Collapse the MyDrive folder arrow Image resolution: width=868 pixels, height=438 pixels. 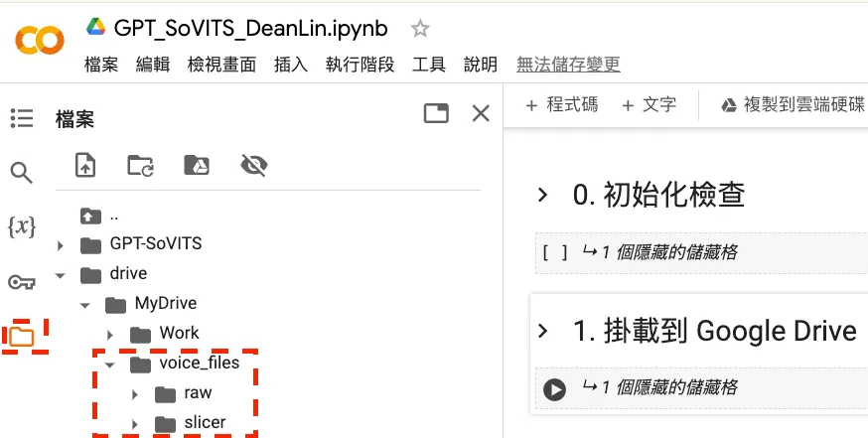point(84,305)
